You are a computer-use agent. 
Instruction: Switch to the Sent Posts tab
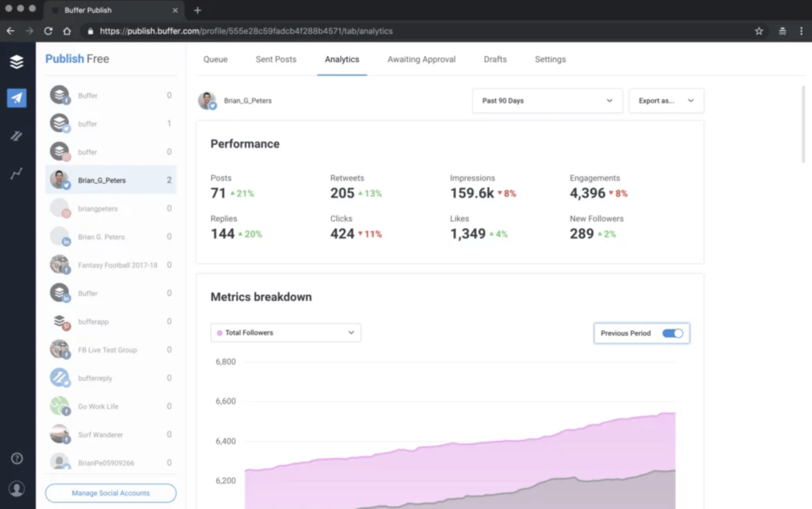point(276,60)
